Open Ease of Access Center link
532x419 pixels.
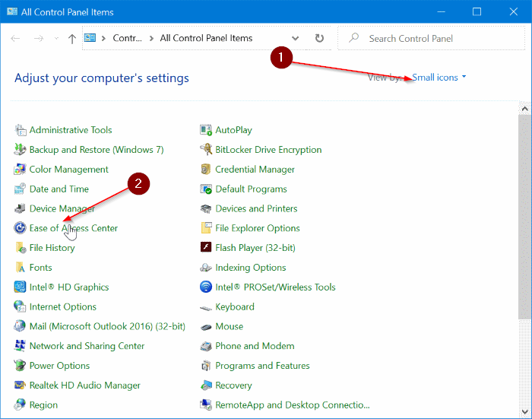pyautogui.click(x=74, y=228)
